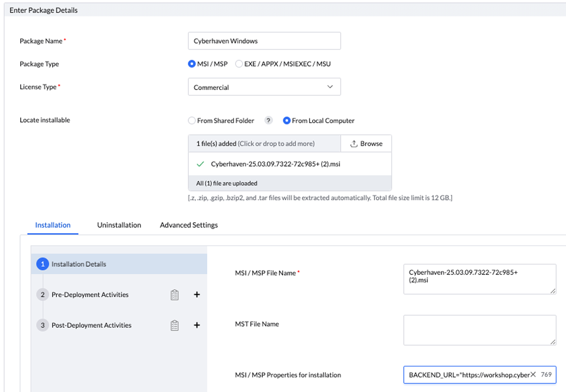Screen dimensions: 566x392
Task: Clear the MSI properties field with X
Action: pyautogui.click(x=533, y=375)
